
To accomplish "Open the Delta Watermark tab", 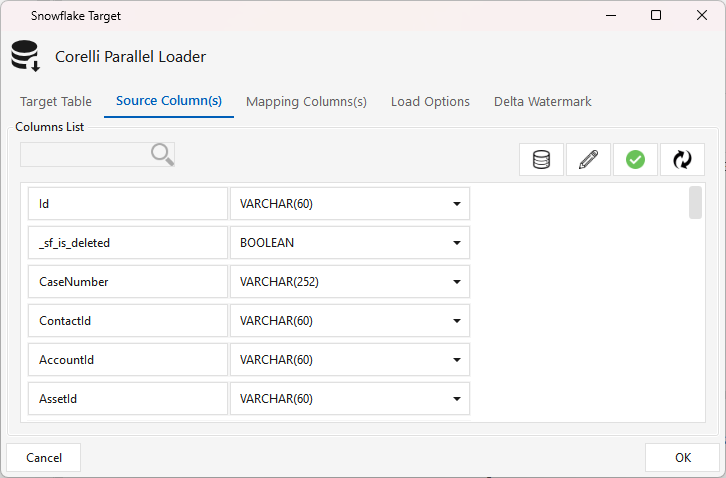I will pyautogui.click(x=543, y=101).
